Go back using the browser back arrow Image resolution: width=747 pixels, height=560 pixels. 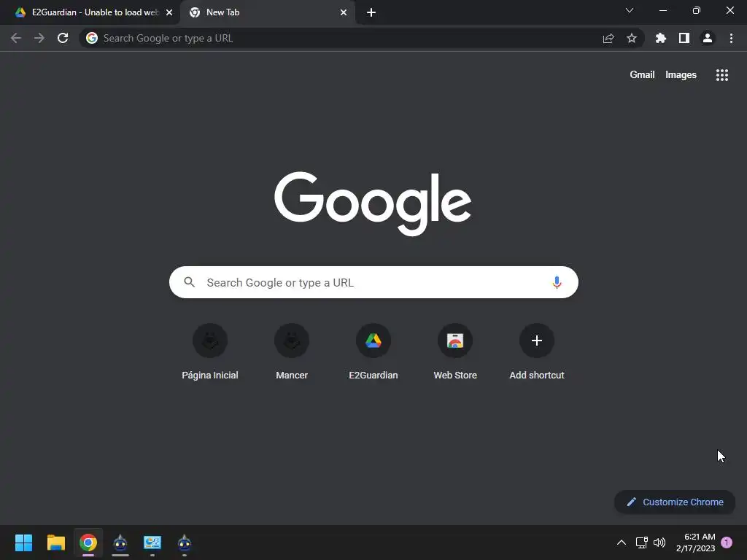[16, 38]
